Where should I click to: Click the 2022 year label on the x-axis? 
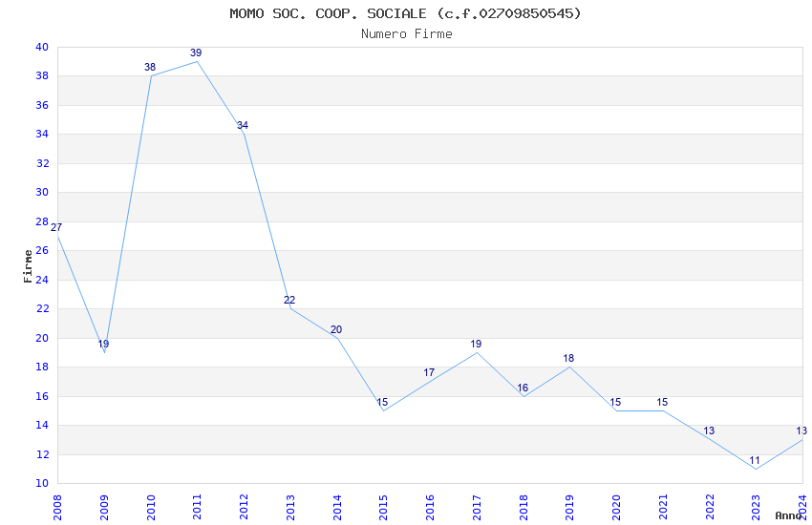(x=710, y=507)
